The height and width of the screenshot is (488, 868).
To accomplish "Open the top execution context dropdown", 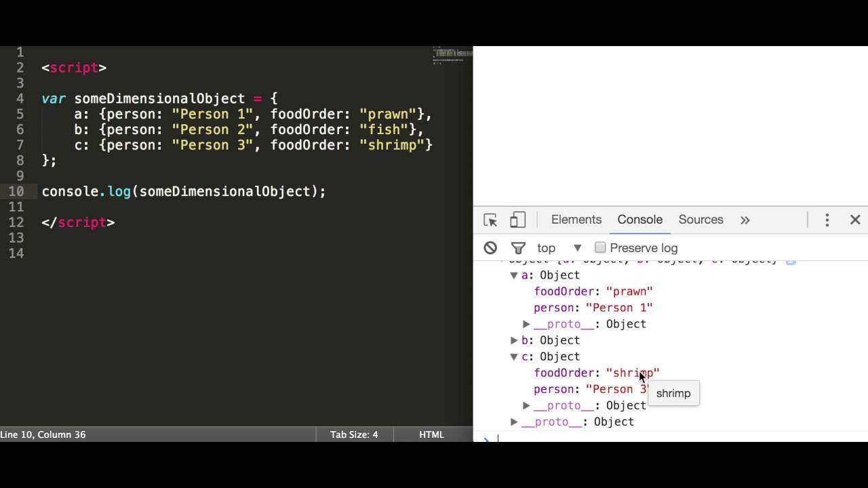I will point(559,248).
